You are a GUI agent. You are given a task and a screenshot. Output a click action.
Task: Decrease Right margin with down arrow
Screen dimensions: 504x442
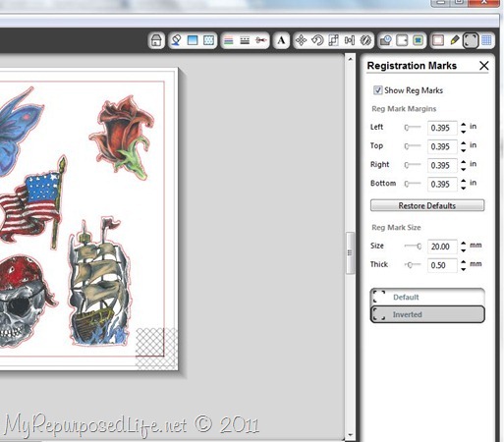pyautogui.click(x=463, y=169)
